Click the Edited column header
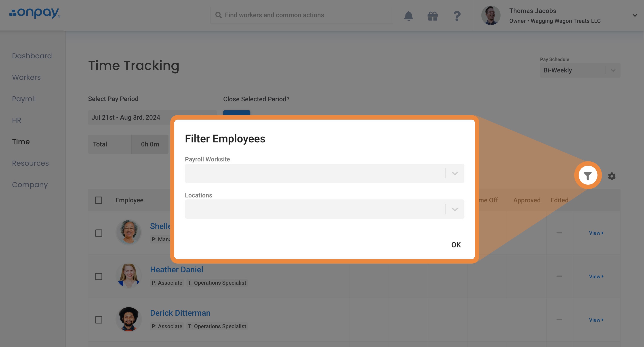Image resolution: width=644 pixels, height=347 pixels. click(x=560, y=200)
